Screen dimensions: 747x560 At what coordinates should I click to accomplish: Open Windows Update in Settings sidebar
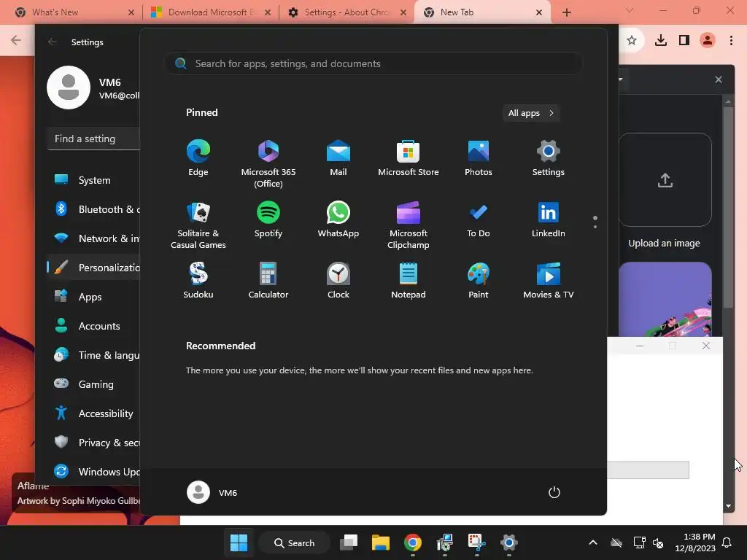pyautogui.click(x=94, y=472)
